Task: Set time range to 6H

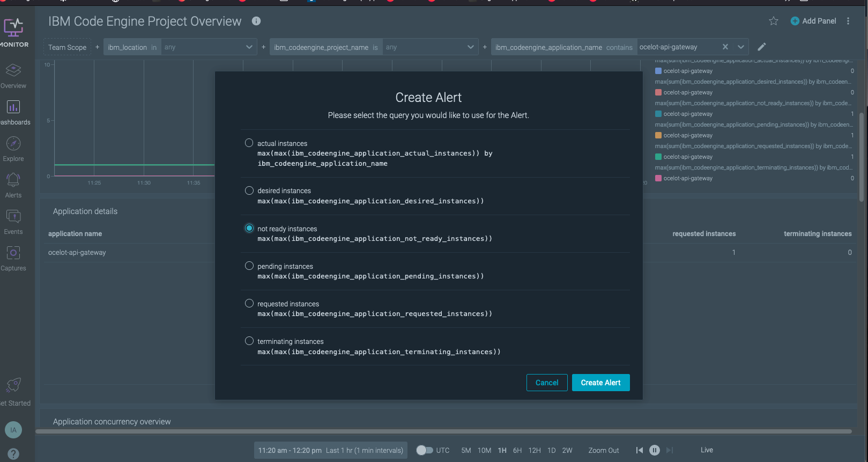Action: [x=517, y=450]
